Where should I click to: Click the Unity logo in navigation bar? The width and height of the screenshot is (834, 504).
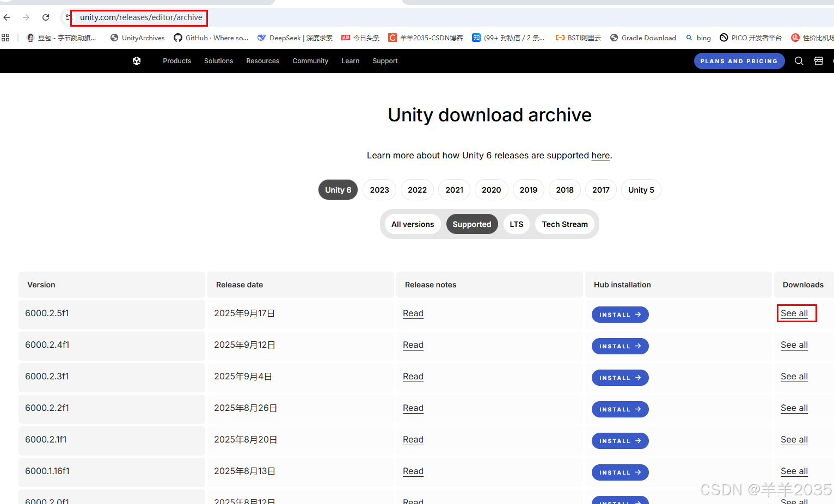[x=137, y=61]
